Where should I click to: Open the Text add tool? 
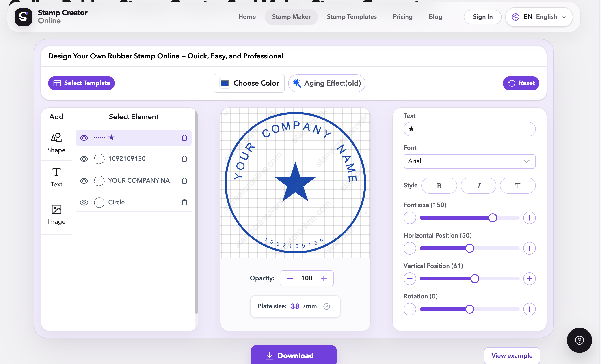(56, 178)
